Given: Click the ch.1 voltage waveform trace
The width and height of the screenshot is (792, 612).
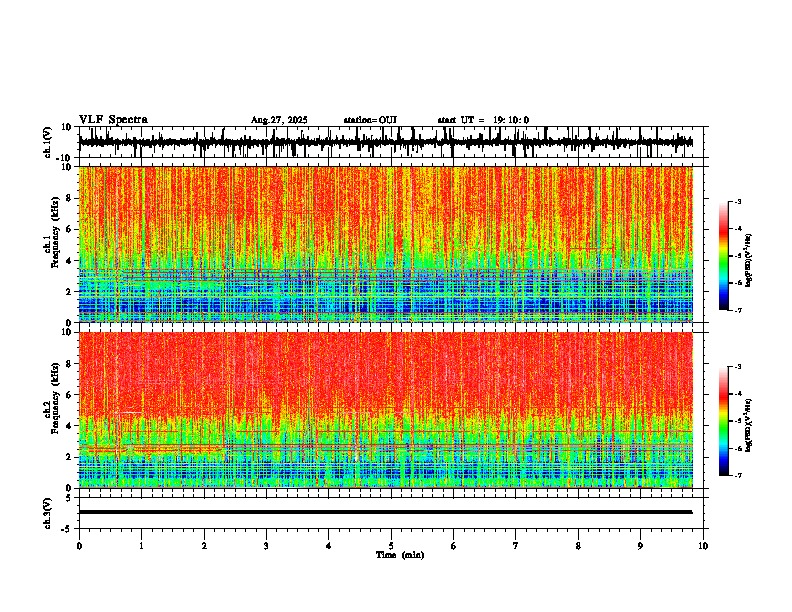Looking at the screenshot, I should [385, 142].
